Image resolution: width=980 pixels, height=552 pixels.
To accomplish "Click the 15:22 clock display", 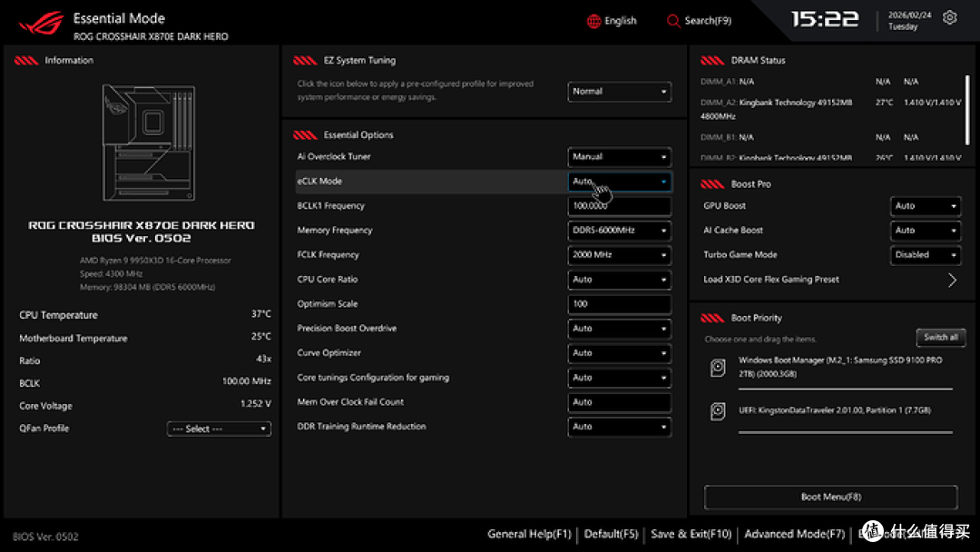I will [825, 19].
